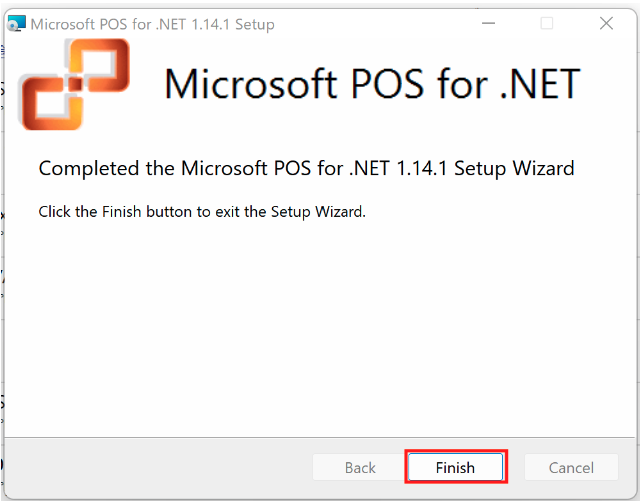
Task: Click the installer icon in the title bar
Action: coord(17,24)
